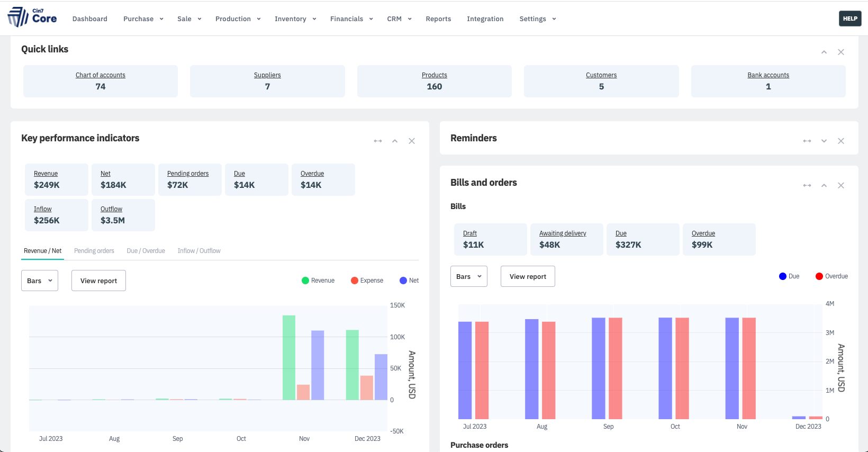The width and height of the screenshot is (868, 452).
Task: Click the Purchase orders heading
Action: tap(480, 445)
